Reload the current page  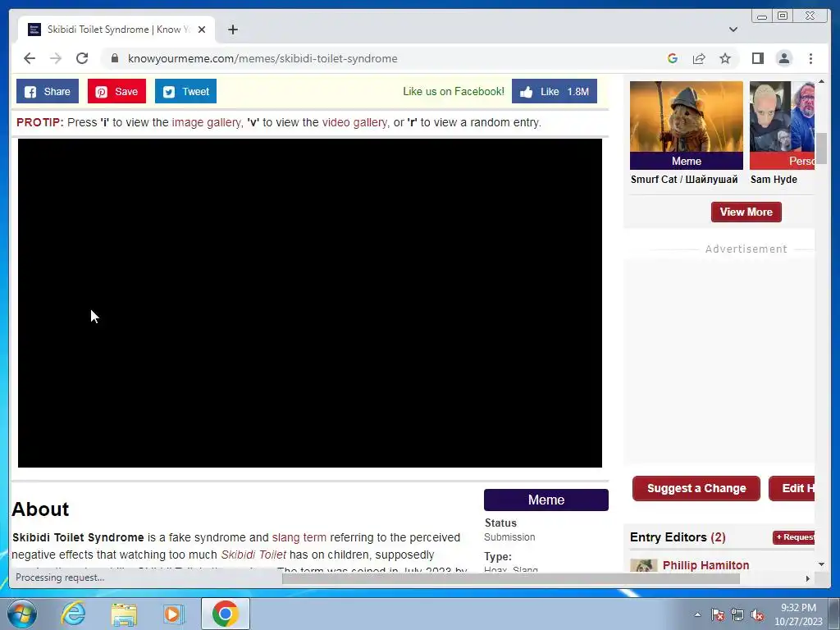click(82, 58)
